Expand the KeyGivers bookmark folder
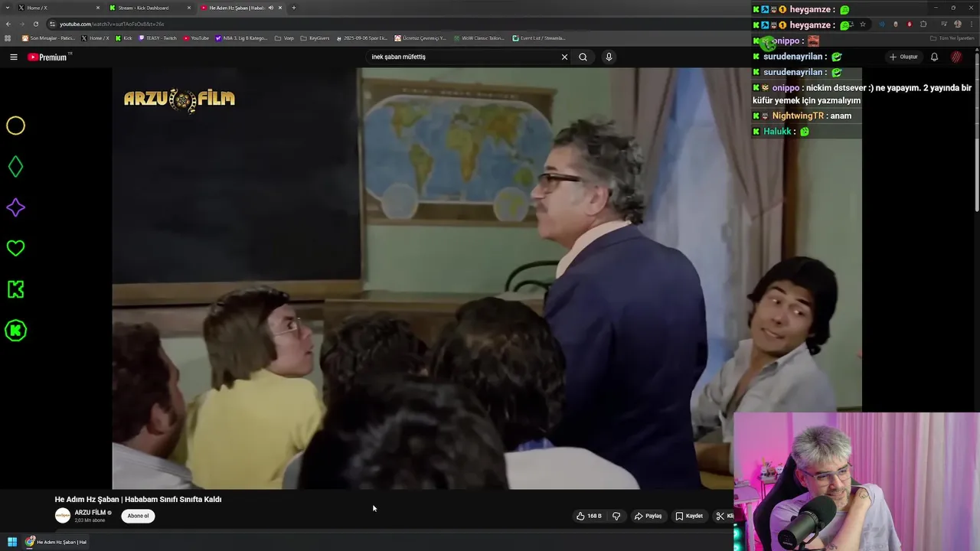 pyautogui.click(x=315, y=38)
